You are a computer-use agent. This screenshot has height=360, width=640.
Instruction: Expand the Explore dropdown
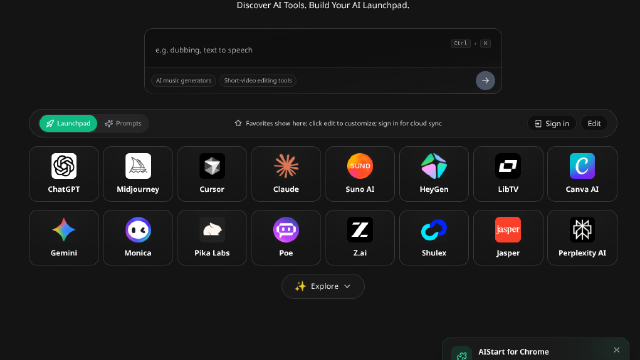pos(323,286)
